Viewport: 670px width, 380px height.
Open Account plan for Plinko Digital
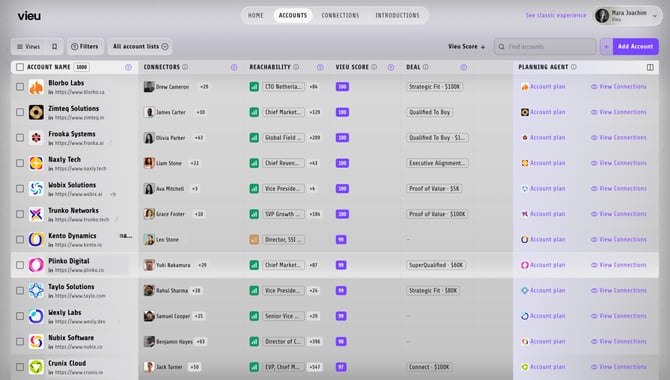[x=543, y=265]
